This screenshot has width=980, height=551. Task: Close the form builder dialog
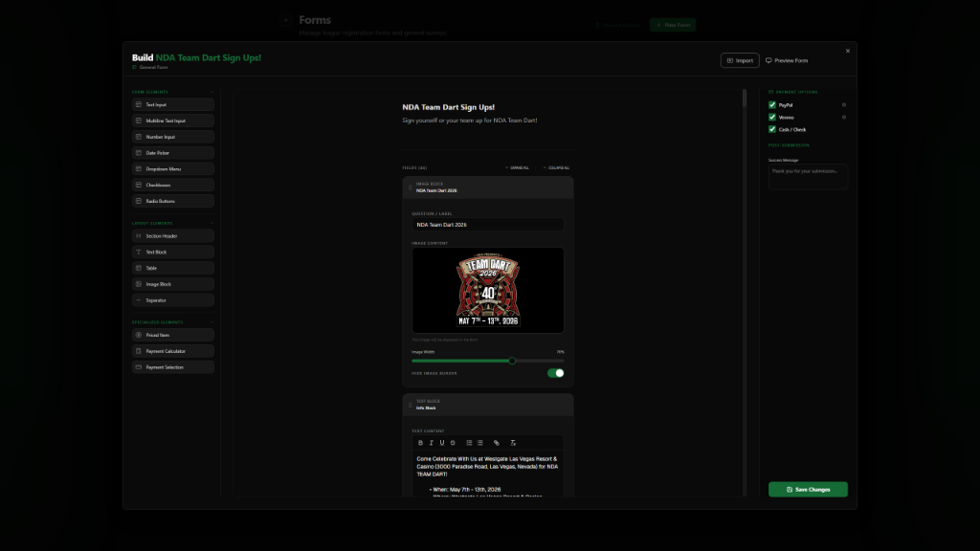click(848, 52)
